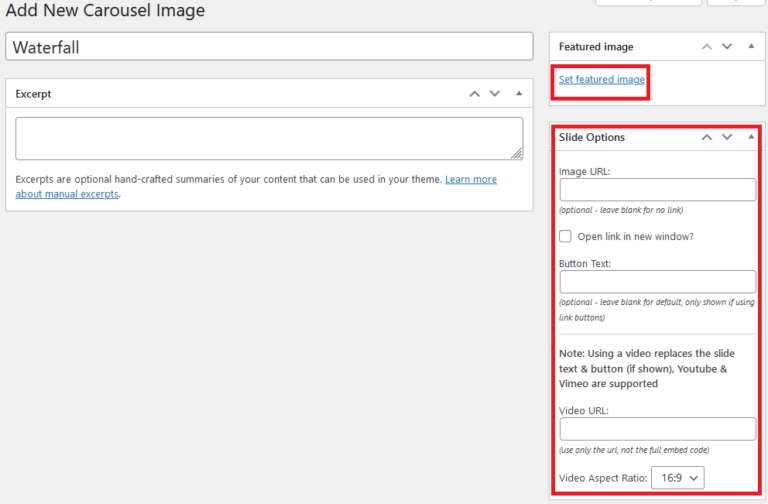This screenshot has width=768, height=504.
Task: Click the Excerpt textarea resize handle
Action: coord(516,154)
